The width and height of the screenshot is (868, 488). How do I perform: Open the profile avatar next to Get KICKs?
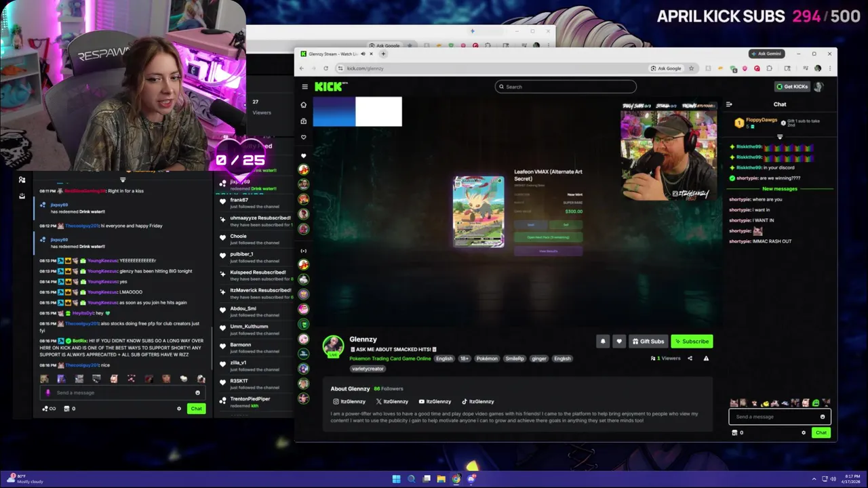818,87
